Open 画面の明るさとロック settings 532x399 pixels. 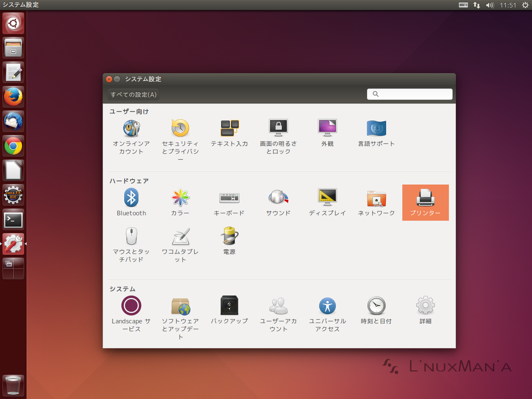(278, 137)
